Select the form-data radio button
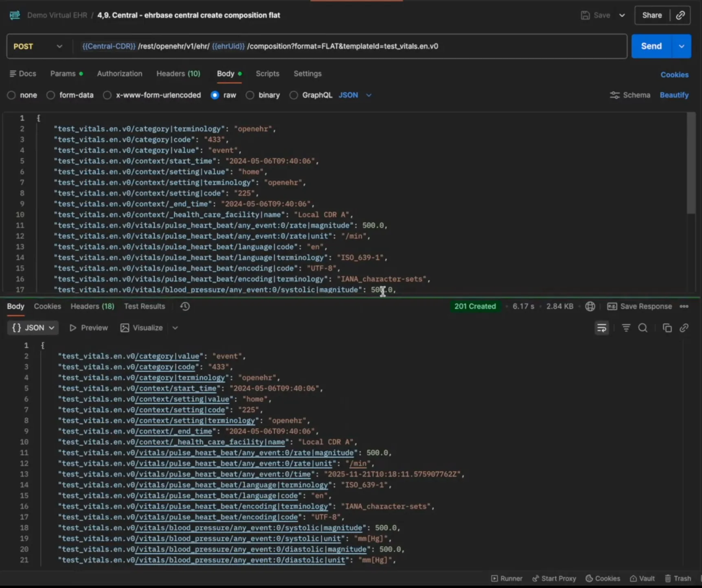 point(51,95)
